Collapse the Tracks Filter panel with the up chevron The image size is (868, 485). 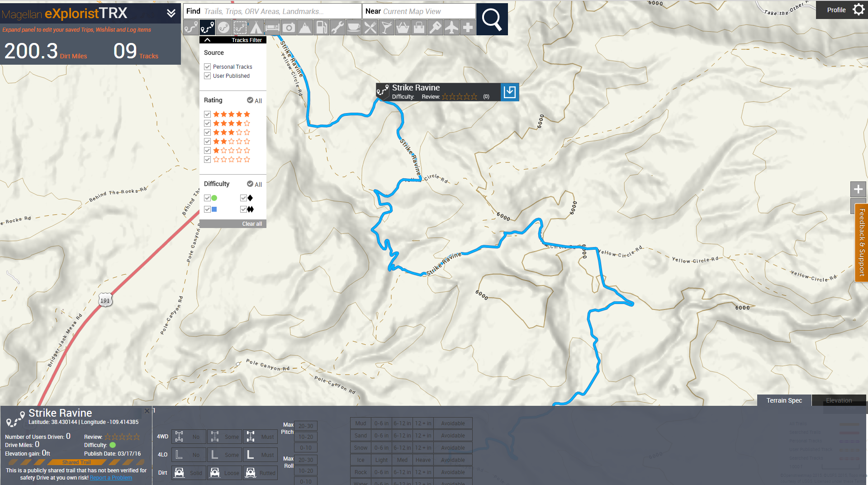(x=208, y=39)
